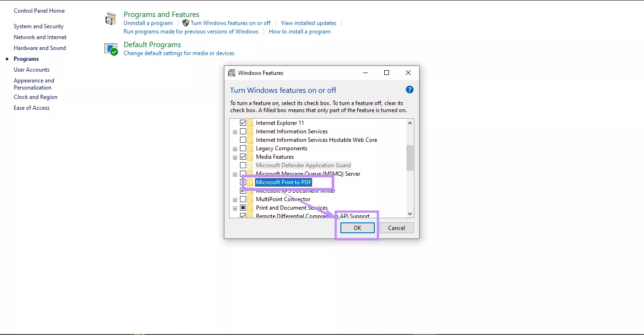
Task: Open the help icon in Windows Features
Action: (410, 90)
